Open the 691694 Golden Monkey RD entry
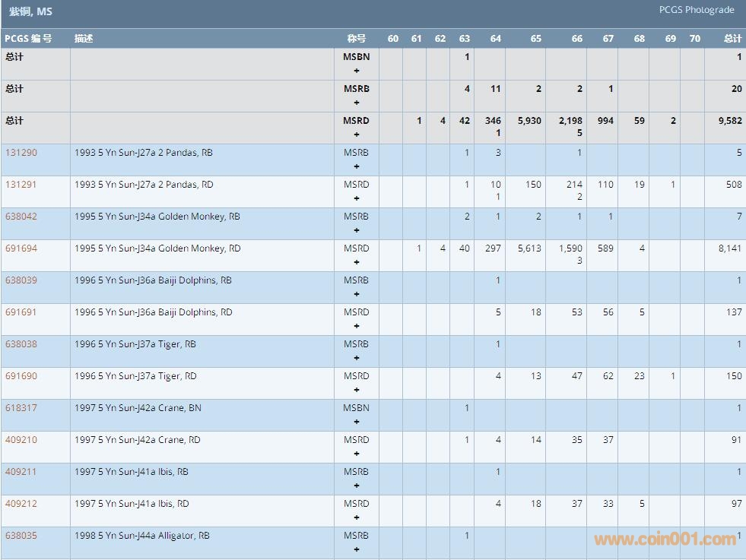Viewport: 746px width, 560px height. pos(21,248)
